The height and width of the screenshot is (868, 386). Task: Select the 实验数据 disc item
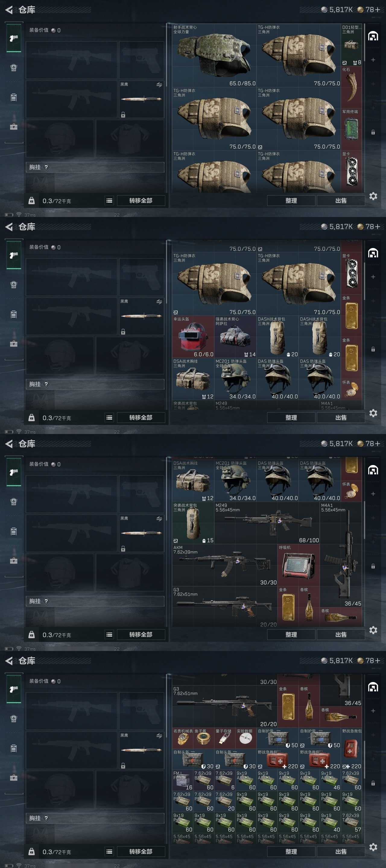(x=246, y=738)
